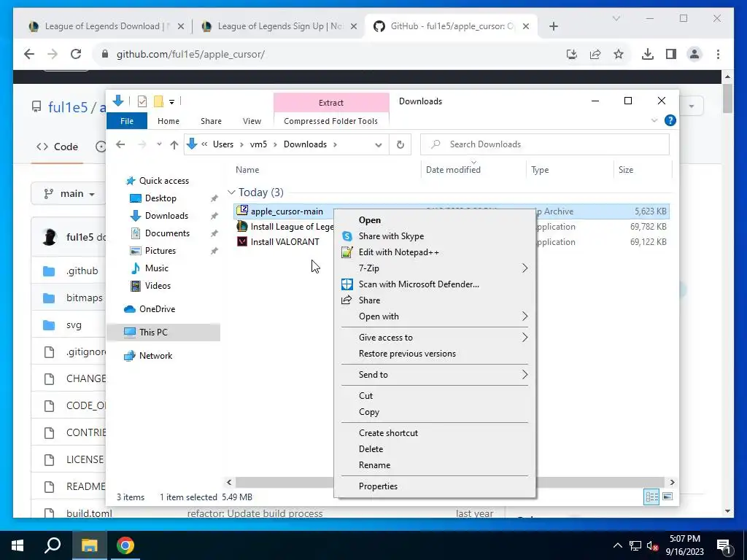Click muted volume icon in tray
This screenshot has width=747, height=560.
(651, 545)
